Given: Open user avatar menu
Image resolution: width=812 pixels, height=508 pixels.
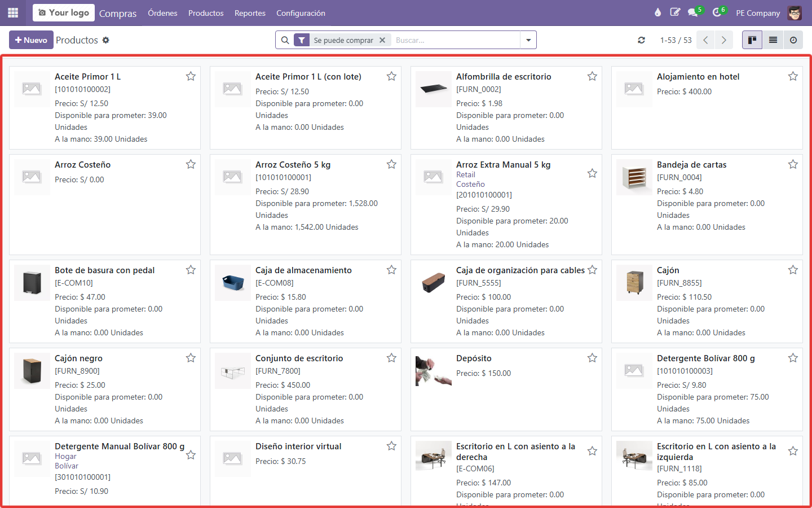Looking at the screenshot, I should pyautogui.click(x=795, y=12).
